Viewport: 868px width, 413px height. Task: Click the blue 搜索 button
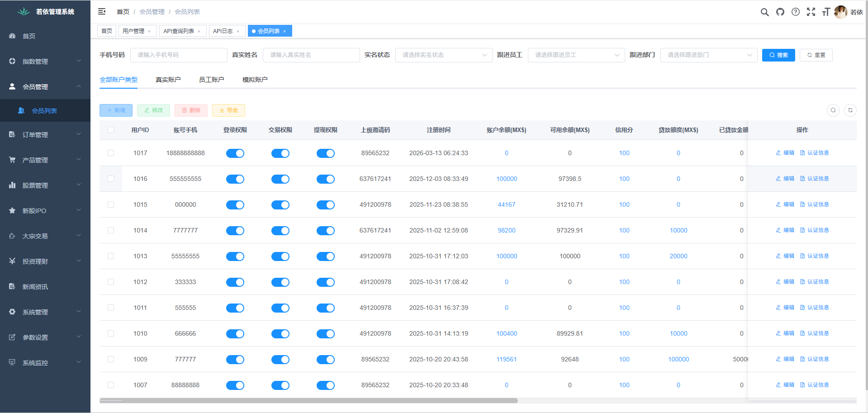pyautogui.click(x=778, y=55)
